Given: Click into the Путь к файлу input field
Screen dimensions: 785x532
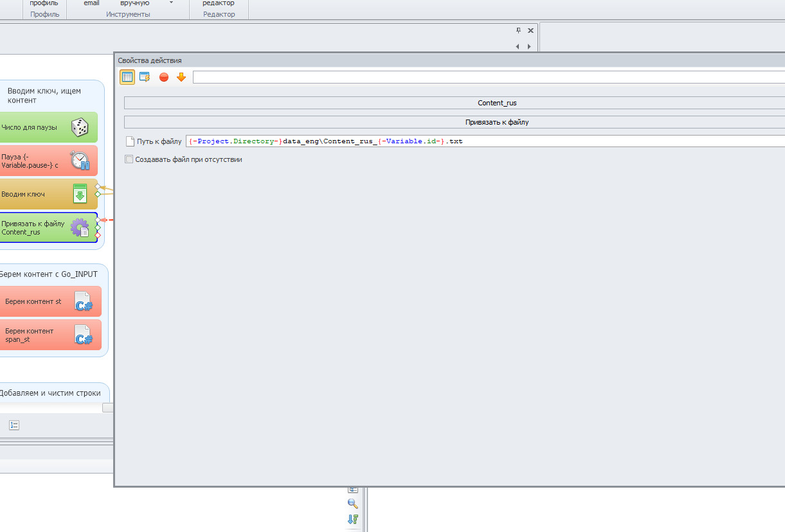Looking at the screenshot, I should point(485,141).
